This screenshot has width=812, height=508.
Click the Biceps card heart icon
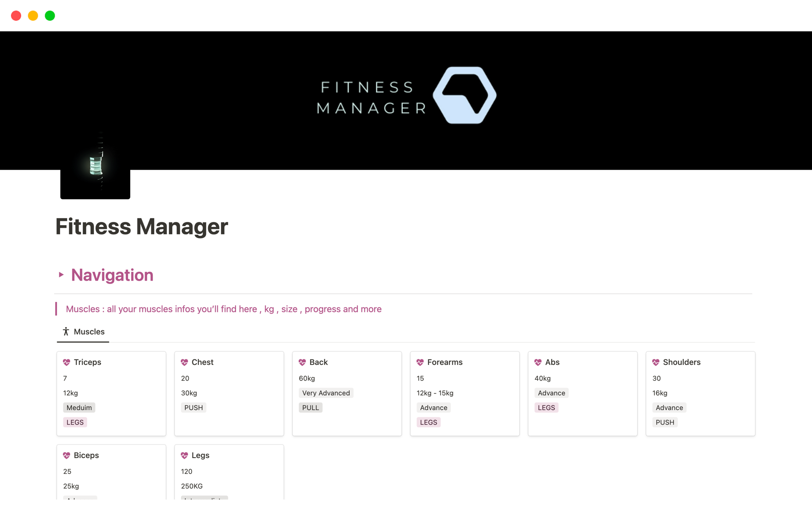pos(66,456)
